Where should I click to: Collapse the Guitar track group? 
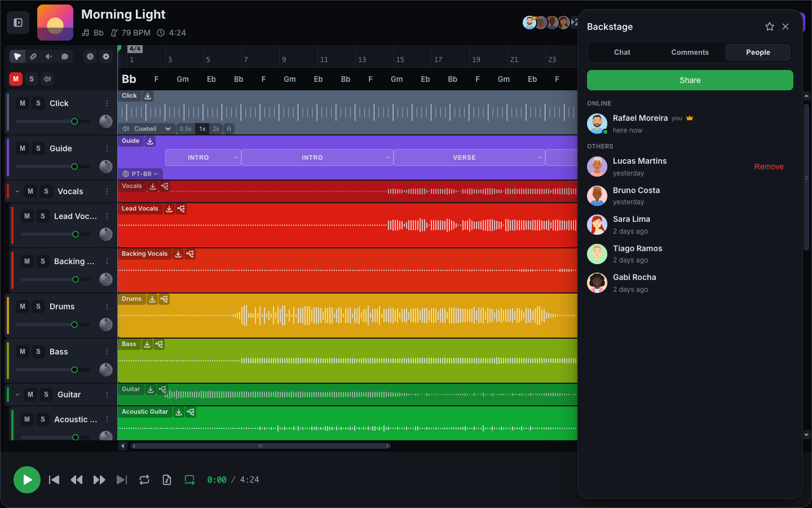17,395
